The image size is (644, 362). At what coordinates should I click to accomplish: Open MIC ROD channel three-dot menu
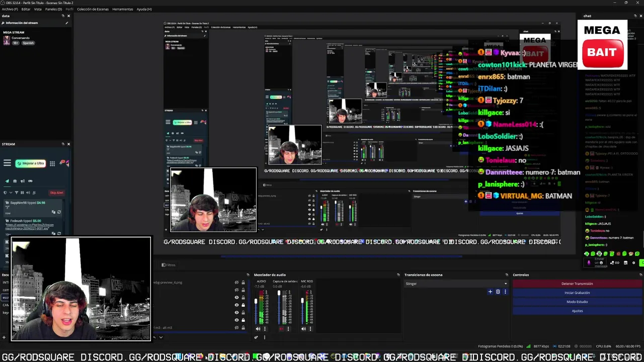point(310,329)
